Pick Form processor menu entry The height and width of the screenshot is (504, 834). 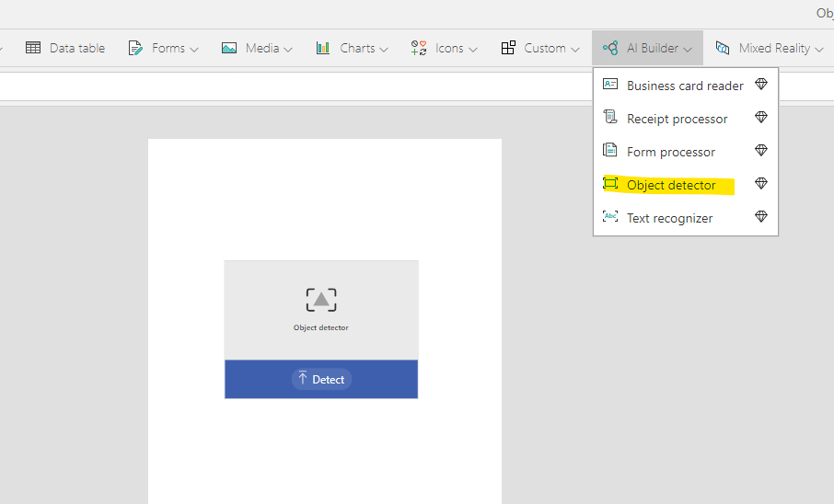(x=670, y=152)
